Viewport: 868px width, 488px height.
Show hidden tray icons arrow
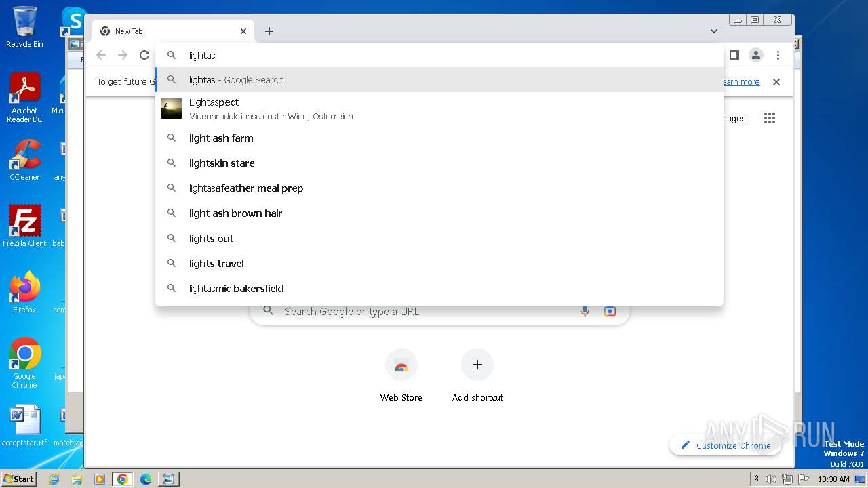coord(756,479)
